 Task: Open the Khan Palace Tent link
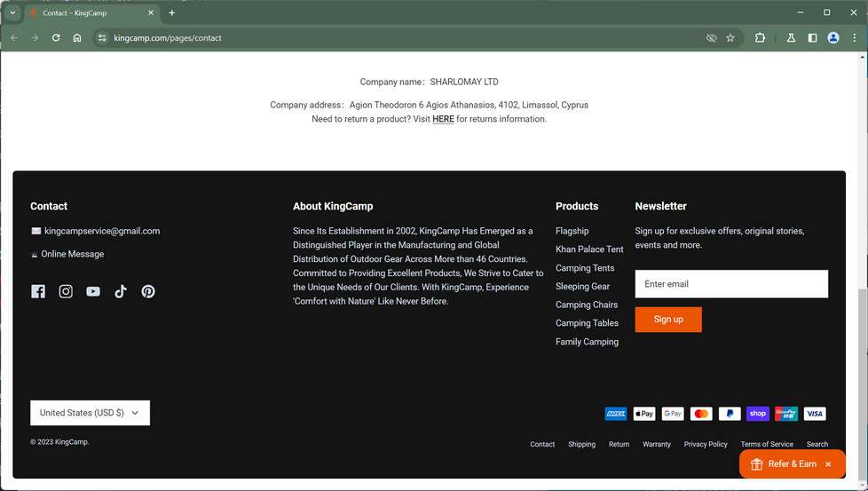click(x=589, y=249)
